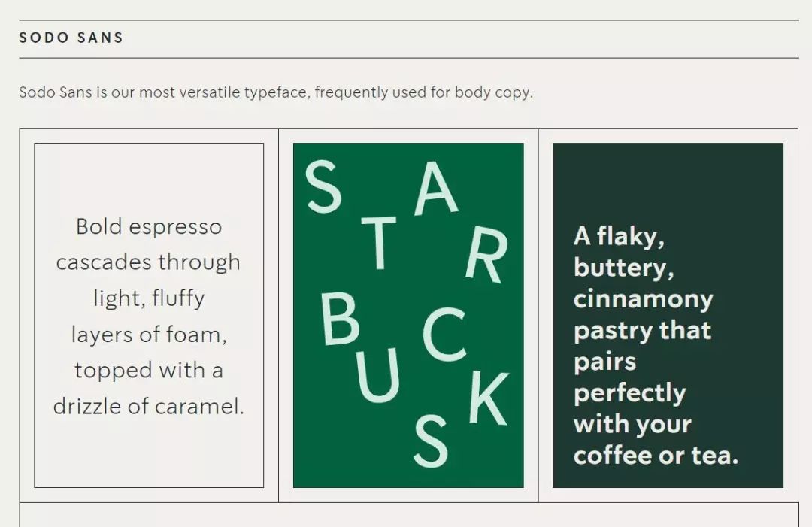
Task: Click the "A flaky," bold text
Action: pyautogui.click(x=619, y=237)
